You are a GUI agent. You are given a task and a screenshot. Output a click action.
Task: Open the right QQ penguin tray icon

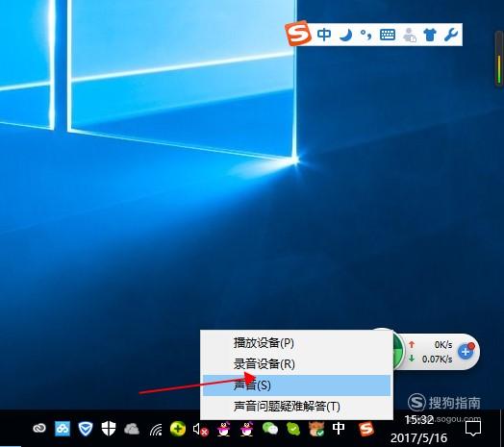pos(246,429)
